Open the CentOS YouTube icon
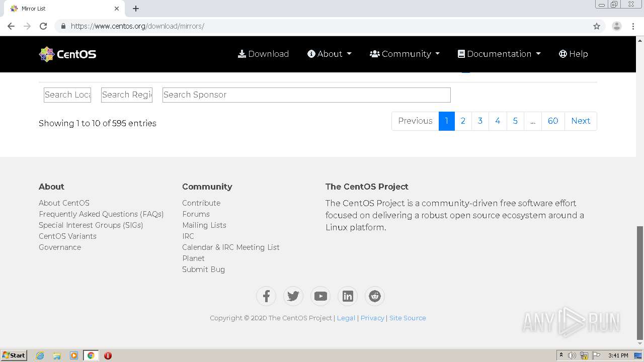The height and width of the screenshot is (362, 644). tap(320, 296)
